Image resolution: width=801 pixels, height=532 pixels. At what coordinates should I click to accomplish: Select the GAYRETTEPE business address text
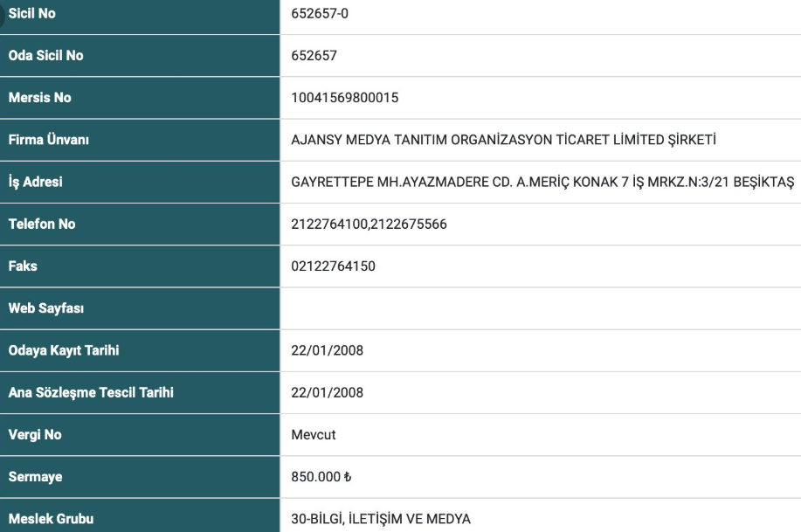542,182
